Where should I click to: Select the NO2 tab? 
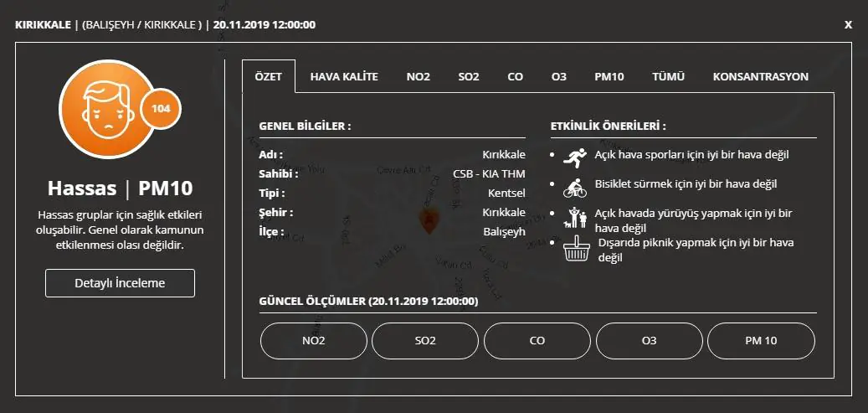418,76
